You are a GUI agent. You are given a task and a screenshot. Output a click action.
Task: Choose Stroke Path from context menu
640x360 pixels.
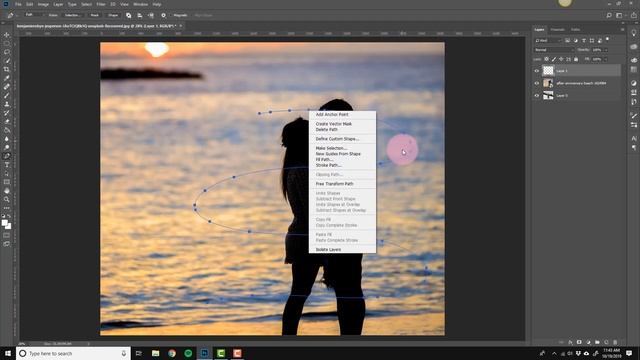point(329,165)
